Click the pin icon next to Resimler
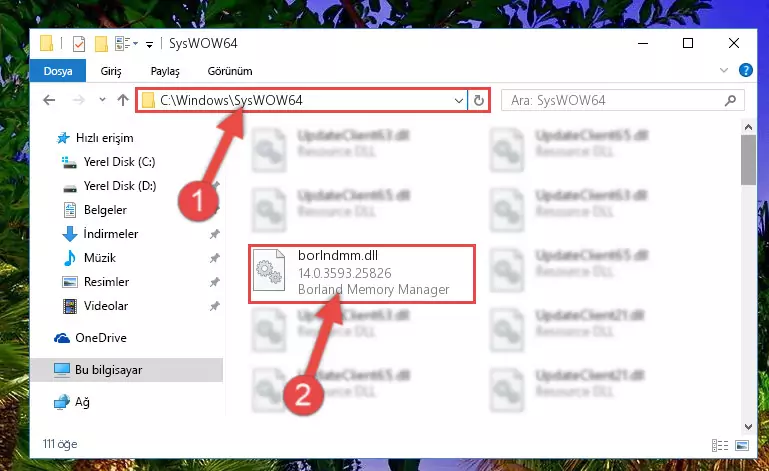Image resolution: width=769 pixels, height=471 pixels. [x=215, y=282]
